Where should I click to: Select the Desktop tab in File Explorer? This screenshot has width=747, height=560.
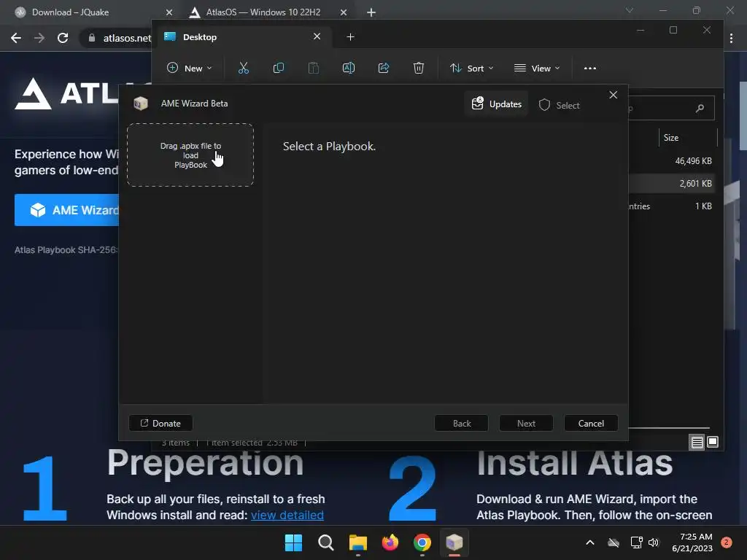click(x=243, y=36)
